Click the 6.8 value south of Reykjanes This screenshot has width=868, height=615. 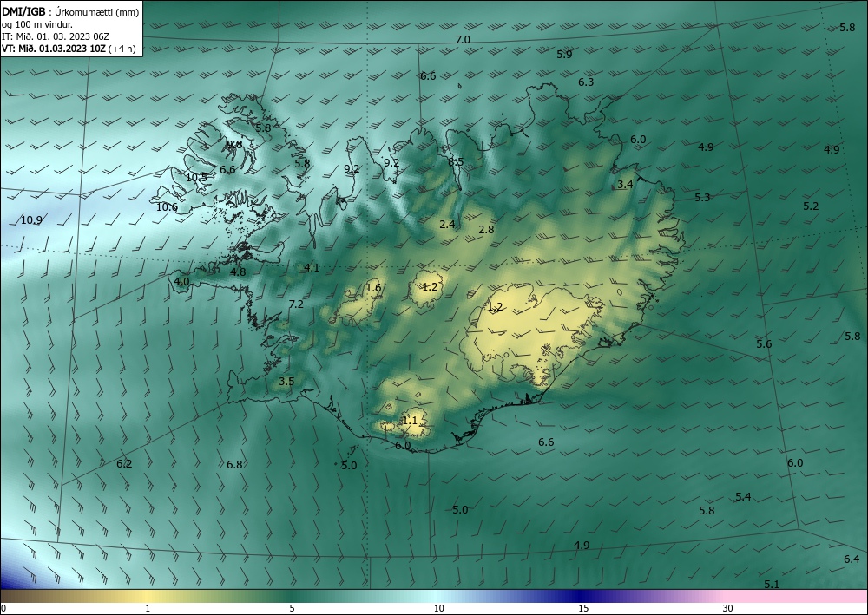234,465
